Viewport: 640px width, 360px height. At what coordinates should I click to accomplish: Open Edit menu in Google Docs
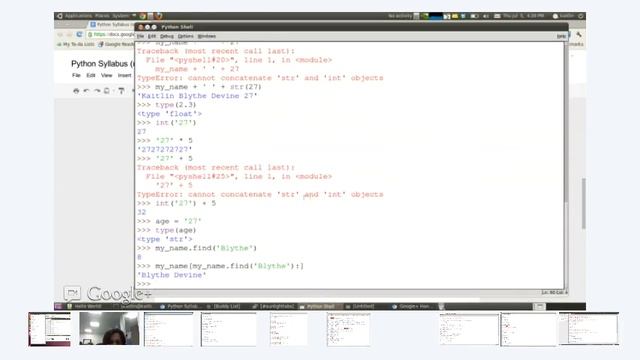(x=91, y=76)
